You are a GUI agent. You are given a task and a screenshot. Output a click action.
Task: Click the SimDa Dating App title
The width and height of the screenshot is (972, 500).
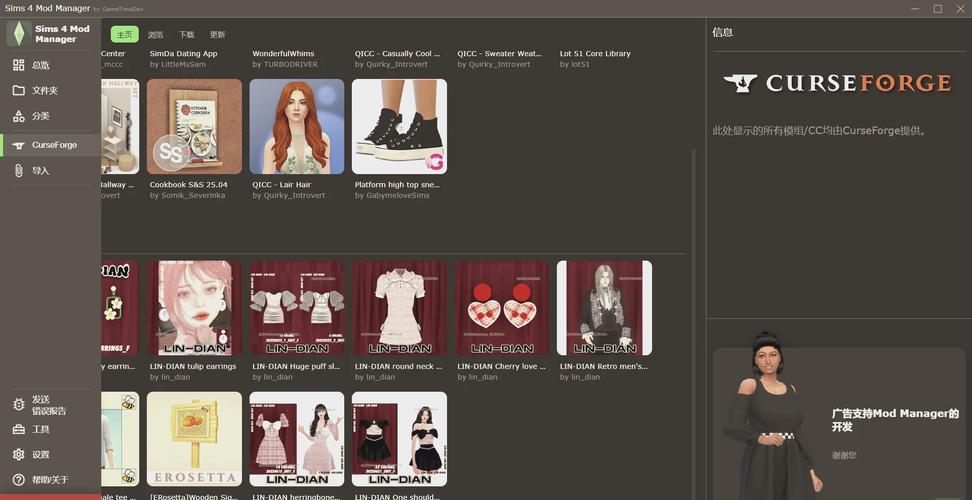[x=183, y=54]
